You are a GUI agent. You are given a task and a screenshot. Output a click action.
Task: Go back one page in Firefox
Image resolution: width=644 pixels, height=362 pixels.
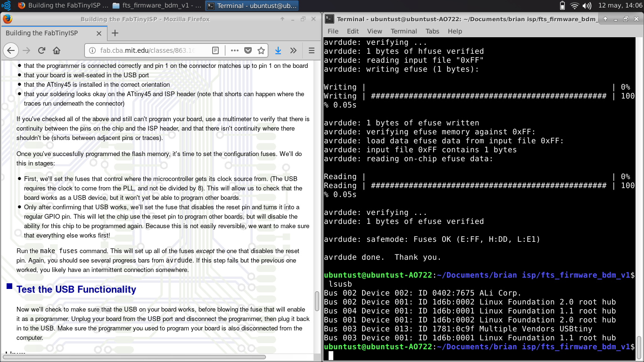pos(11,50)
